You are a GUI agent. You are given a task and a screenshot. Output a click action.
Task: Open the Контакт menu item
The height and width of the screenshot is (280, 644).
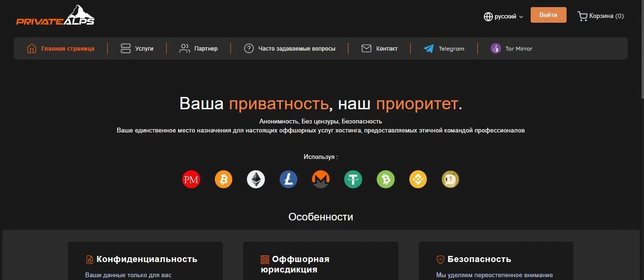380,48
